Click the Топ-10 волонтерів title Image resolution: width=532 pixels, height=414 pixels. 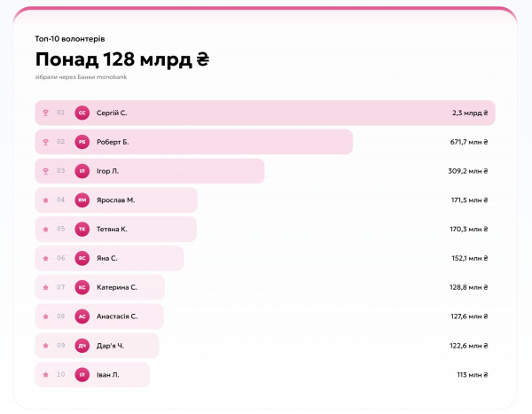[70, 39]
